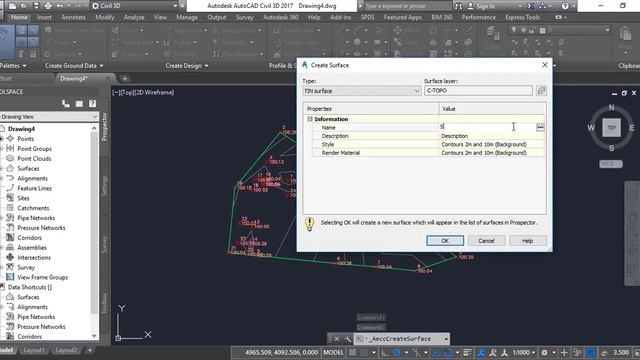Expand the Palettes panel dropdown
The height and width of the screenshot is (360, 640).
(13, 66)
